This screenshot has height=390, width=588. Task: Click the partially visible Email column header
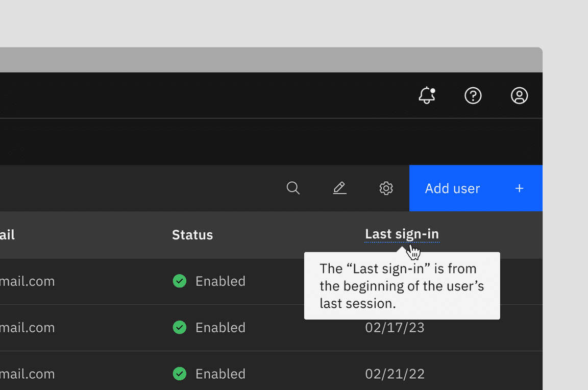7,235
